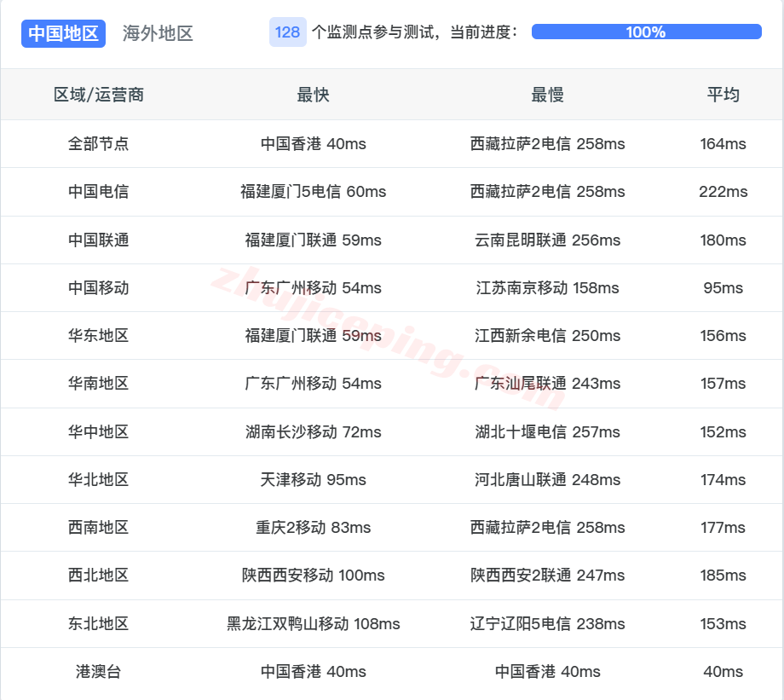Select the 华中地区 row label
Viewport: 784px width, 700px height.
click(99, 431)
